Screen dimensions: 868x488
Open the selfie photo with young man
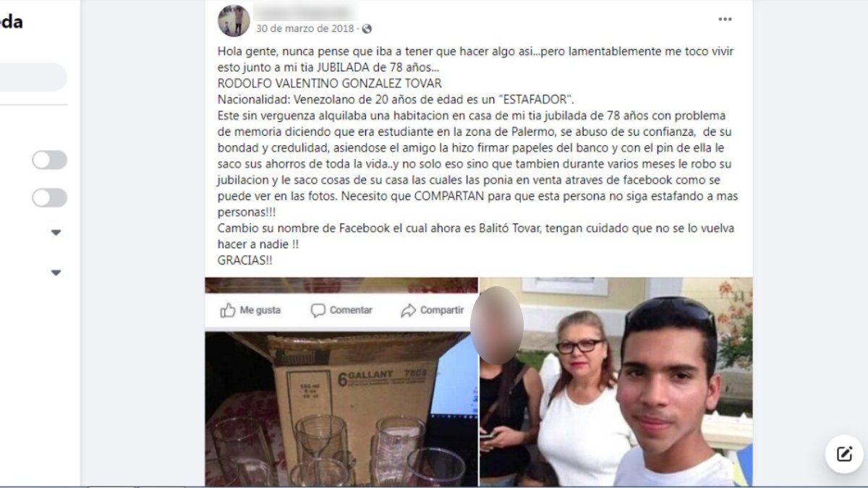coord(616,382)
